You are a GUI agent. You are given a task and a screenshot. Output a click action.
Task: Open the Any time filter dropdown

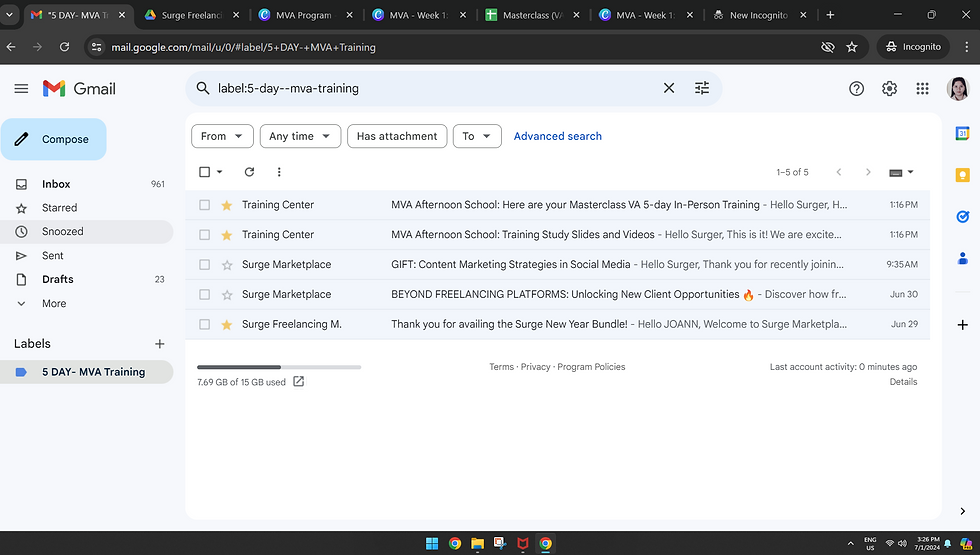pos(300,136)
